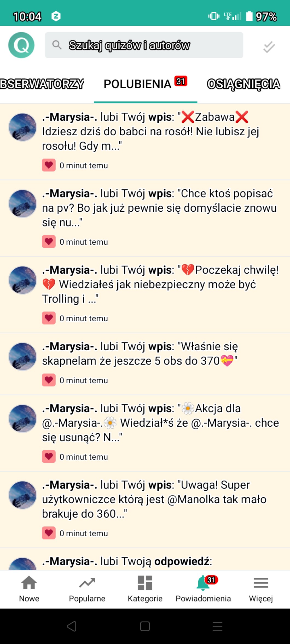
Task: Open the Popularne trending icon
Action: 87,589
